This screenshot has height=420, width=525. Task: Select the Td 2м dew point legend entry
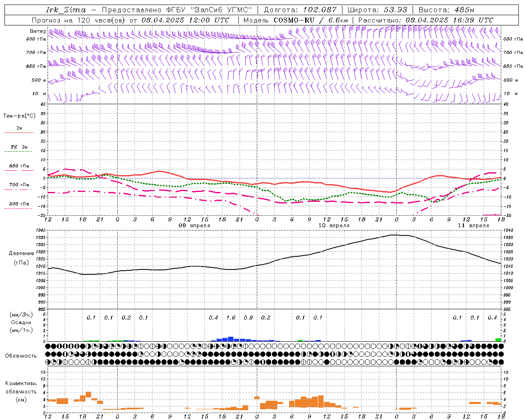(x=19, y=147)
